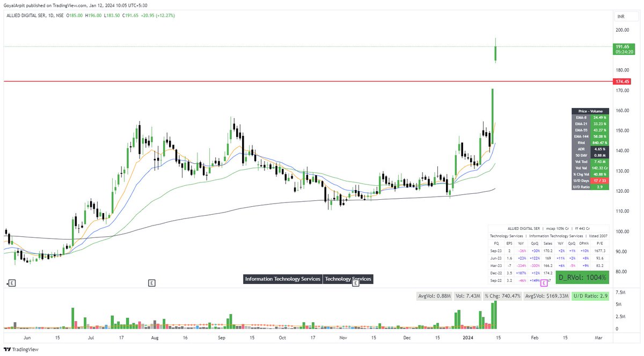Open the earnings E marker in late October
644x356 pixels.
coord(355,282)
